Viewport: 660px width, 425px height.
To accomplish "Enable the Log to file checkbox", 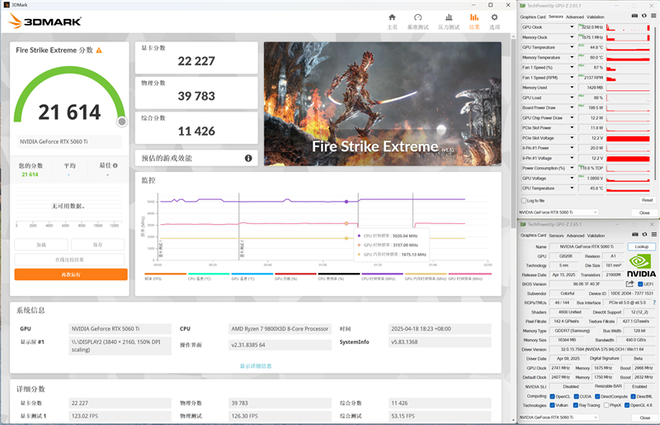I will (x=524, y=201).
